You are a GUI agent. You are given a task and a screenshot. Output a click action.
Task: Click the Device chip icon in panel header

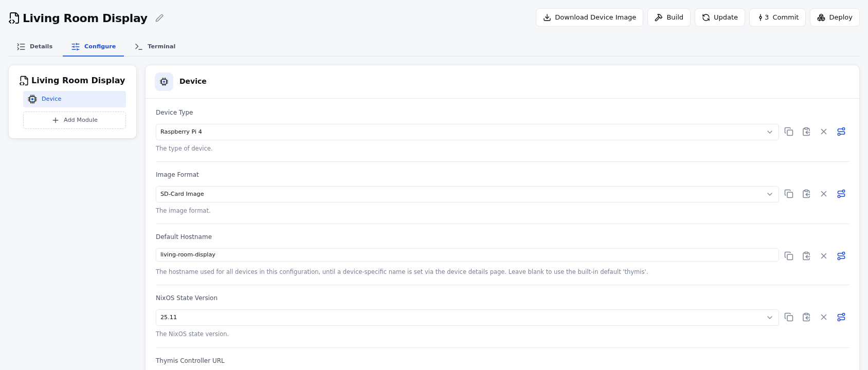164,81
